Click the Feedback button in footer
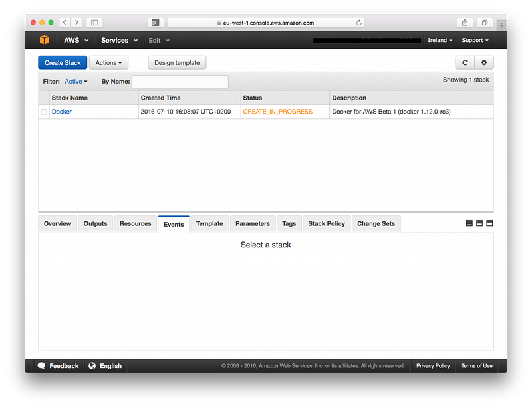The height and width of the screenshot is (408, 532). pos(59,366)
